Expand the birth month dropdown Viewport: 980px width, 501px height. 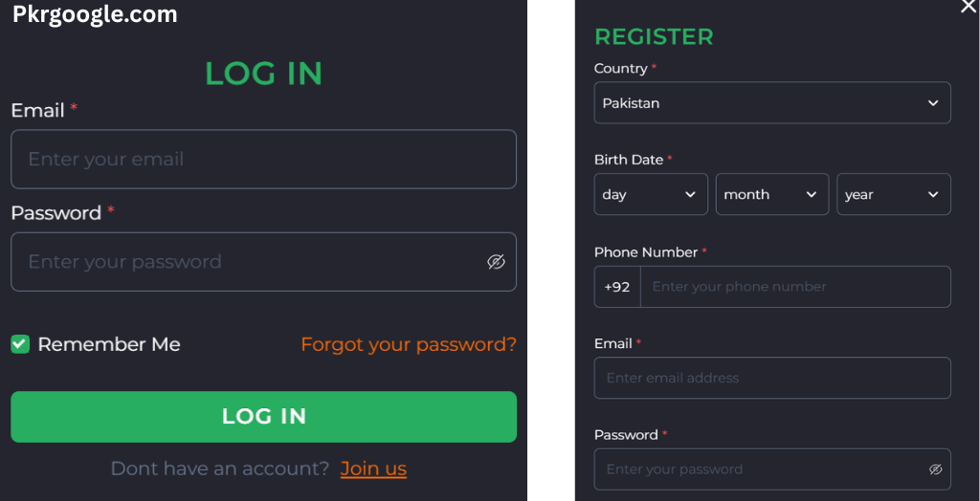click(771, 195)
